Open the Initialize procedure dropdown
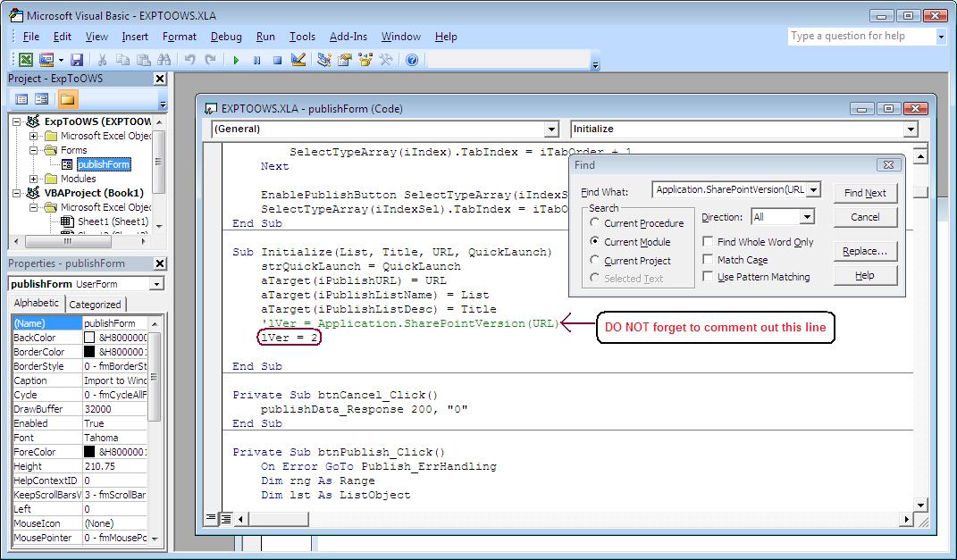 [911, 129]
